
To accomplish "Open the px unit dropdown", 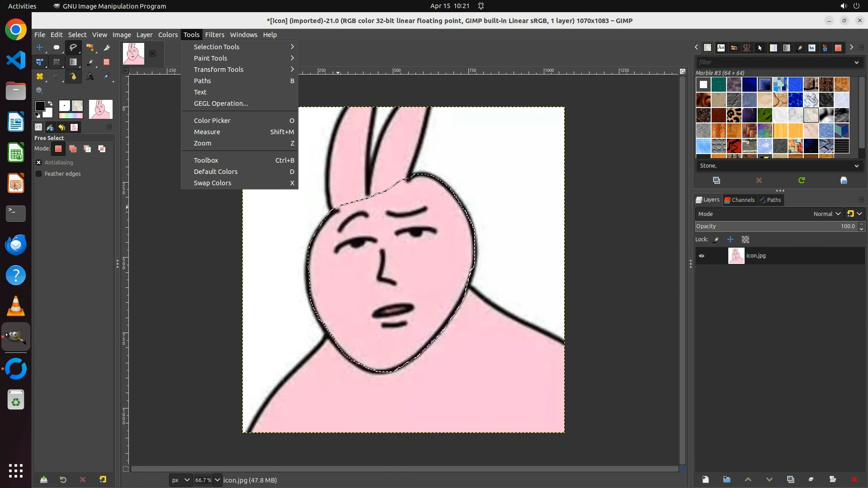I will tap(180, 480).
